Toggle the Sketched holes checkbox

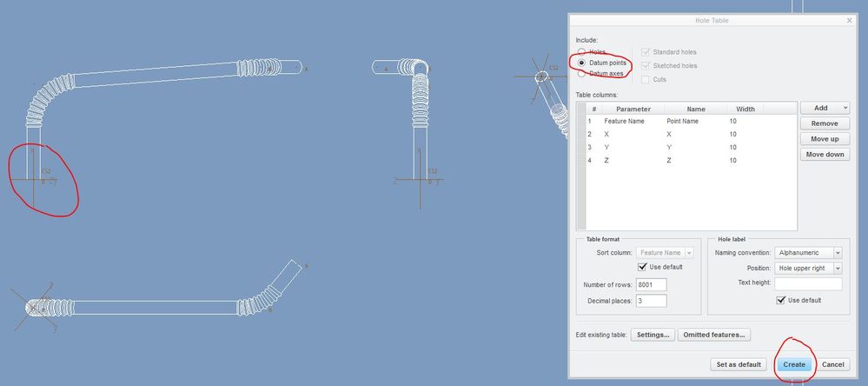(645, 65)
